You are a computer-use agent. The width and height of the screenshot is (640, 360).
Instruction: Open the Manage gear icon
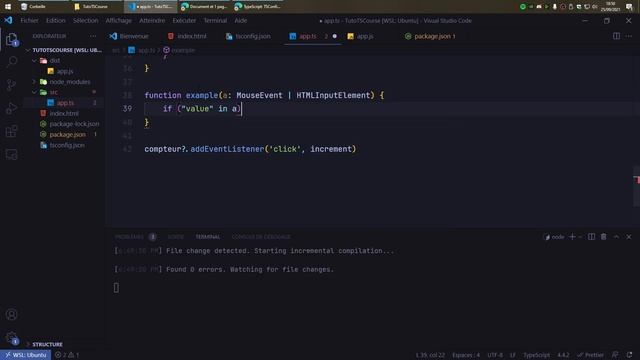(x=11, y=338)
